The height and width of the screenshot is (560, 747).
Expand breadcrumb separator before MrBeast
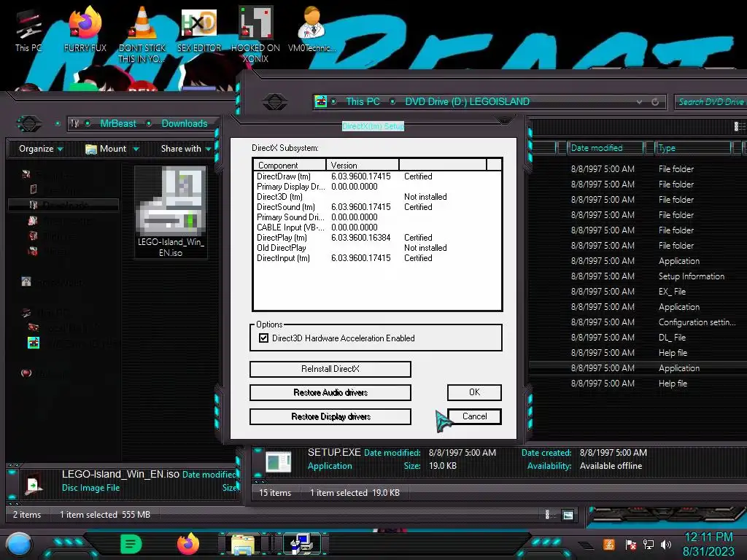(x=88, y=124)
